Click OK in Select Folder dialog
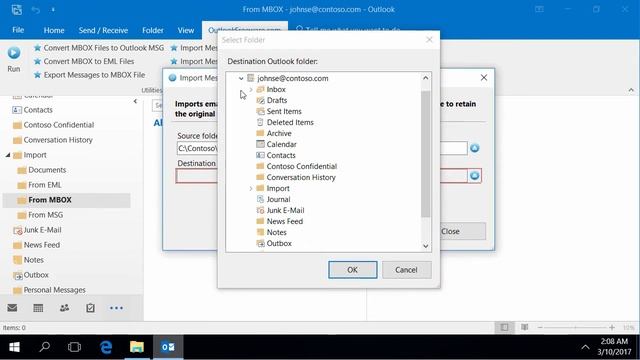This screenshot has width=640, height=360. tap(353, 270)
